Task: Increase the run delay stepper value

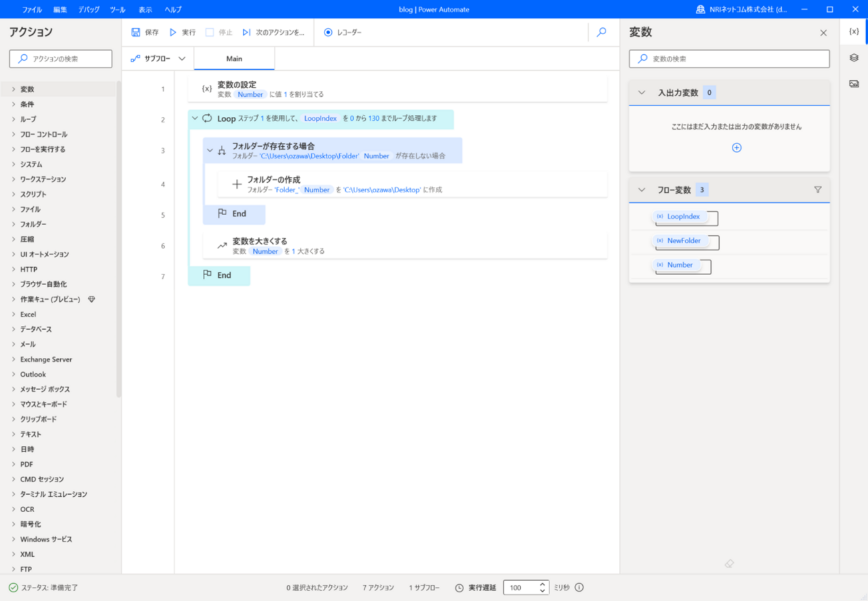Action: click(543, 584)
